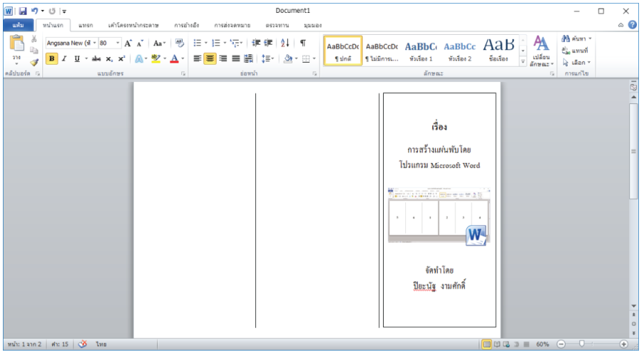Open the Word Help question mark icon
This screenshot has width=644, height=357.
click(x=632, y=25)
